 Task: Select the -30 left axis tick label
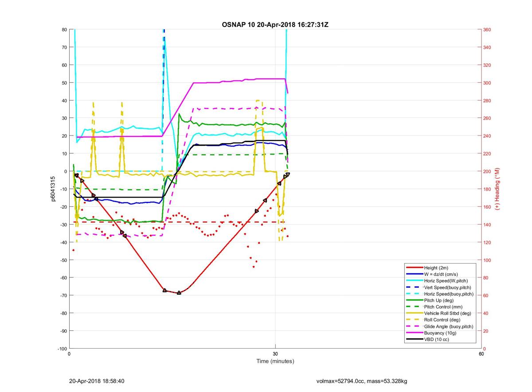pos(63,225)
